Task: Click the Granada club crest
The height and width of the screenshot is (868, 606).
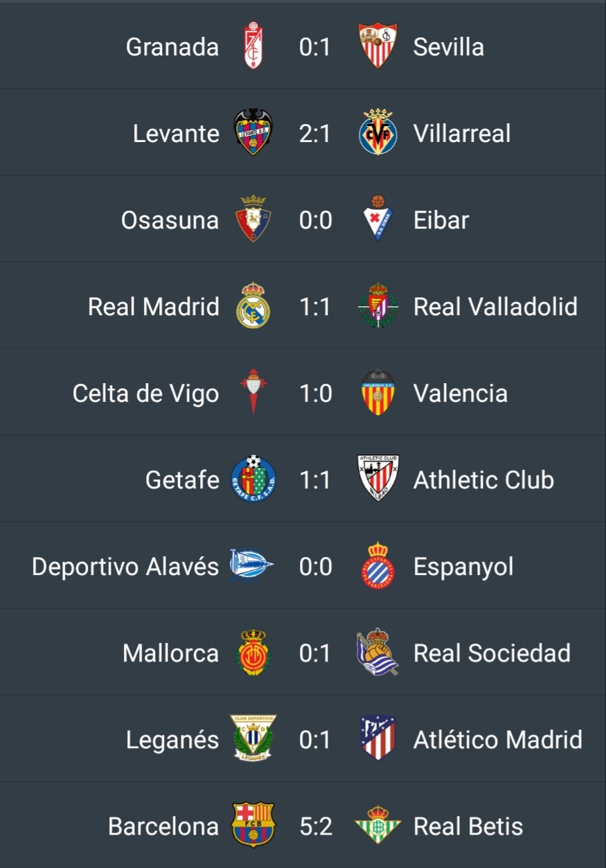Action: (253, 46)
